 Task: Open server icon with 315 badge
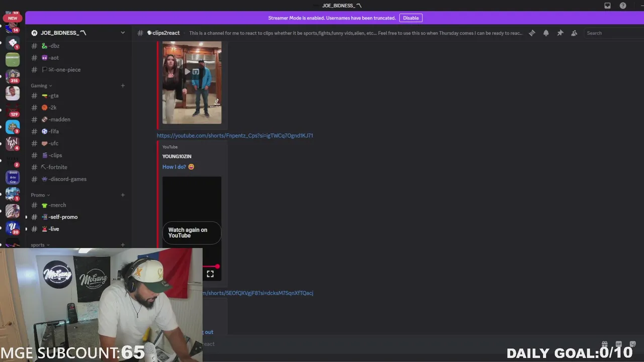click(13, 76)
